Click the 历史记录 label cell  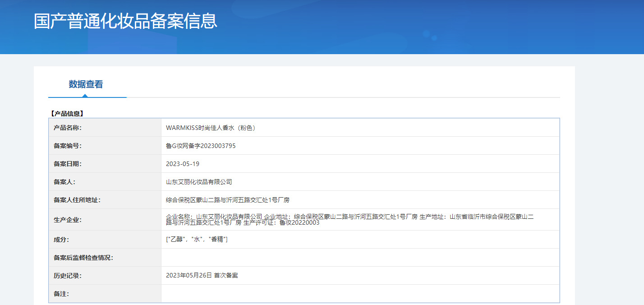pyautogui.click(x=105, y=276)
